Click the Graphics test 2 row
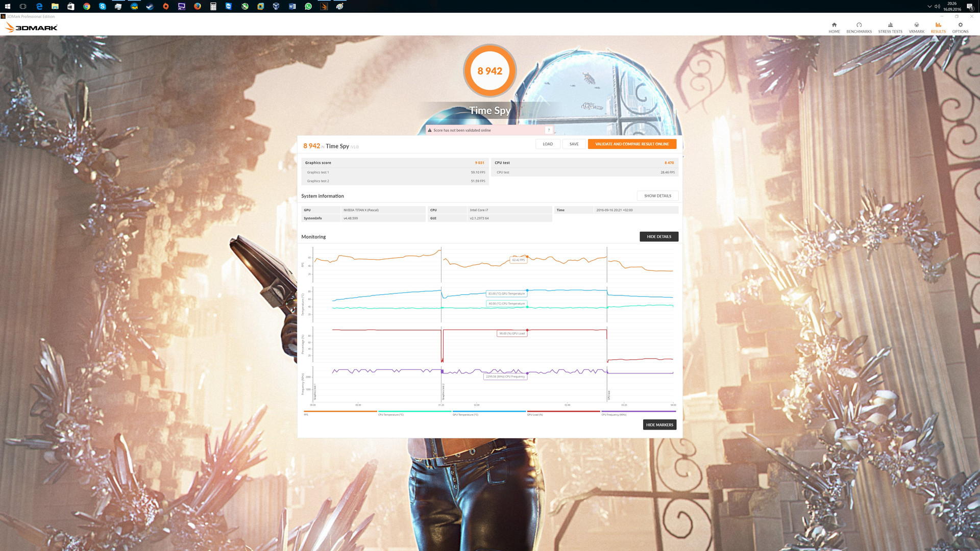The image size is (980, 551). tap(395, 181)
